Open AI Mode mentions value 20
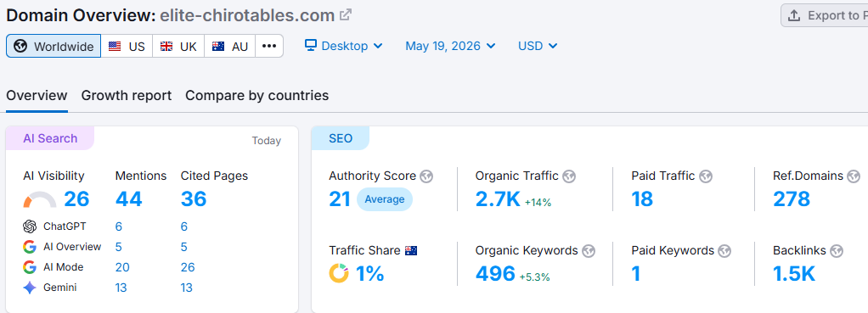 click(122, 268)
